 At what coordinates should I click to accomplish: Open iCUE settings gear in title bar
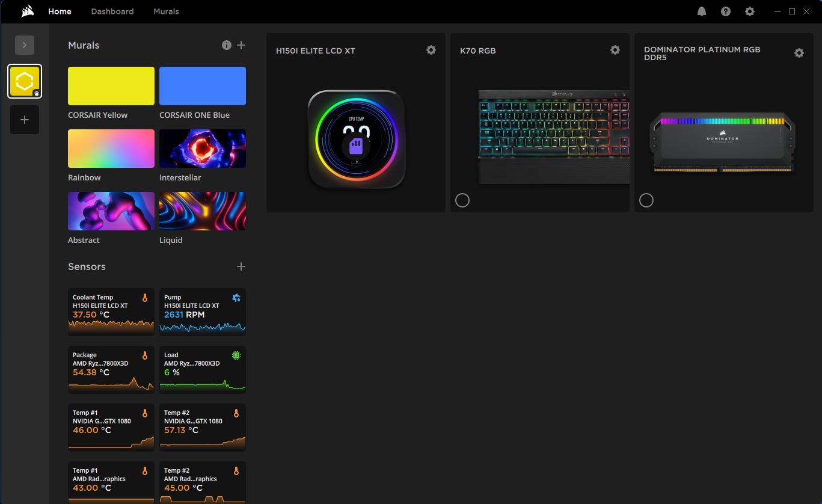click(x=750, y=11)
